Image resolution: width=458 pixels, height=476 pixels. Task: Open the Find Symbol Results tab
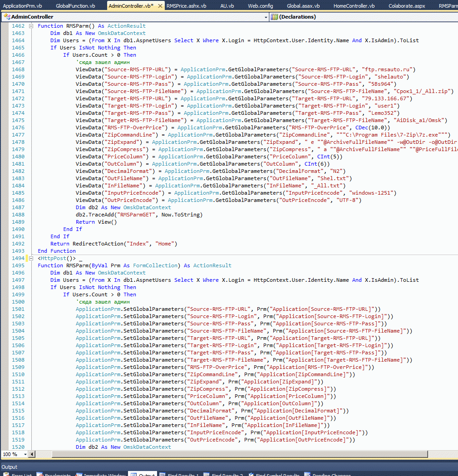[x=274, y=475]
